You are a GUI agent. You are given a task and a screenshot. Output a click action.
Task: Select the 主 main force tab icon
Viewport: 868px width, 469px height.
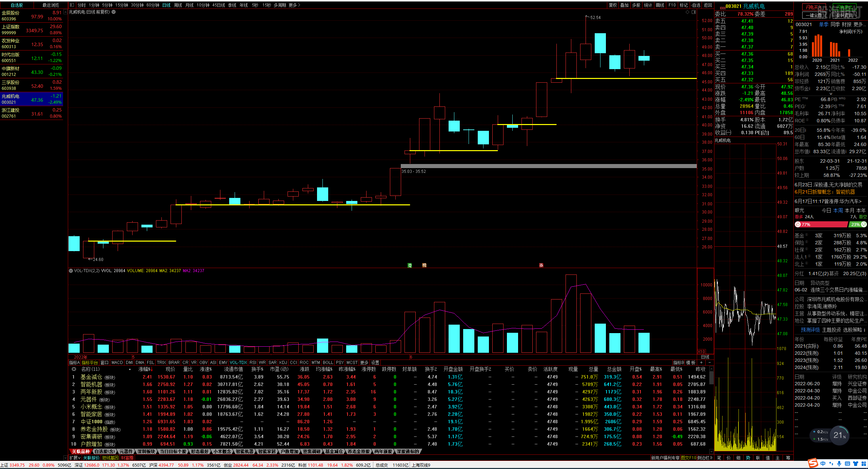click(x=778, y=458)
